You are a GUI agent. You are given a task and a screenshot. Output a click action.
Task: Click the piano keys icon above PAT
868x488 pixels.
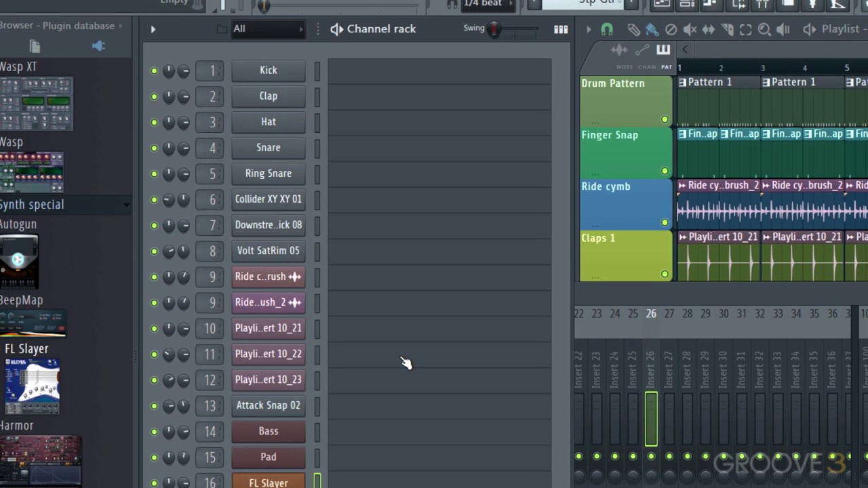663,49
